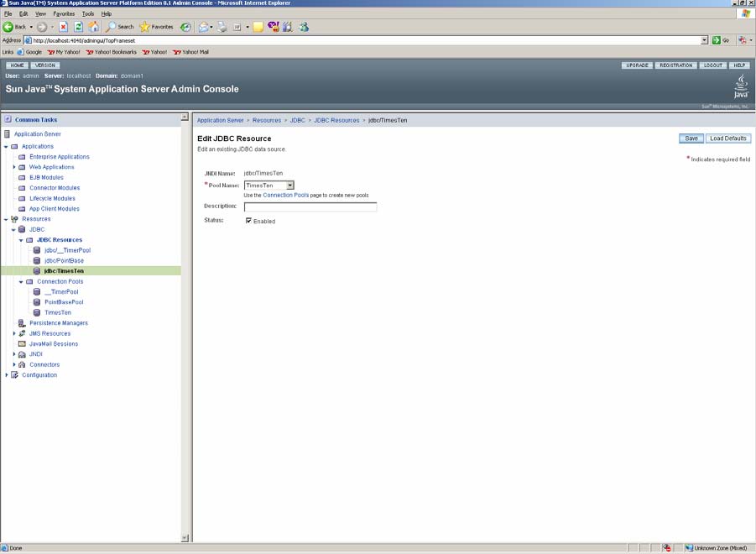Viewport: 756px width, 554px height.
Task: Click the Print printer icon
Action: (x=222, y=27)
